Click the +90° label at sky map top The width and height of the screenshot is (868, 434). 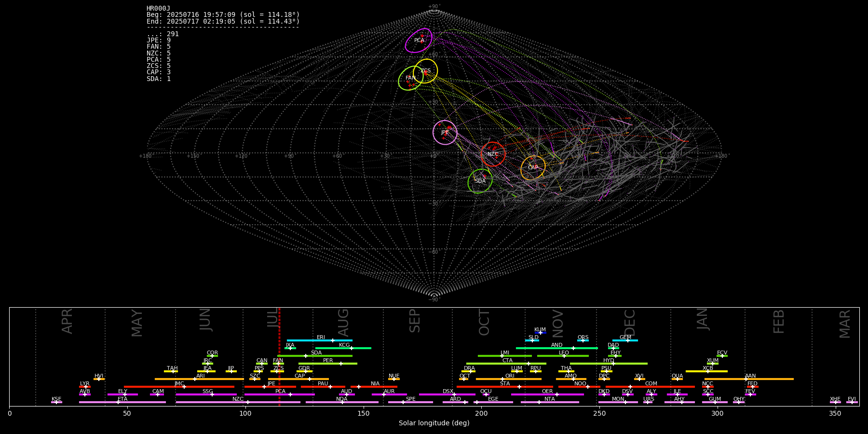tap(434, 7)
